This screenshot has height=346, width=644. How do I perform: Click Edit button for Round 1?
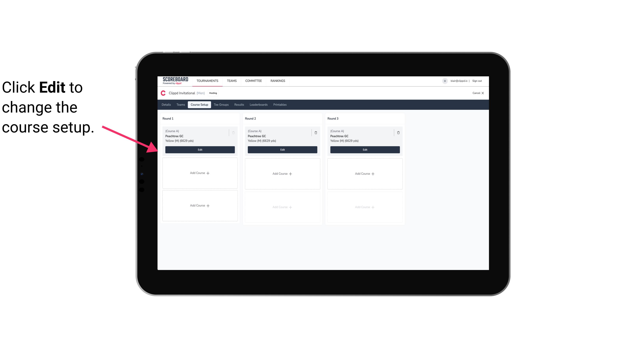[x=200, y=149]
